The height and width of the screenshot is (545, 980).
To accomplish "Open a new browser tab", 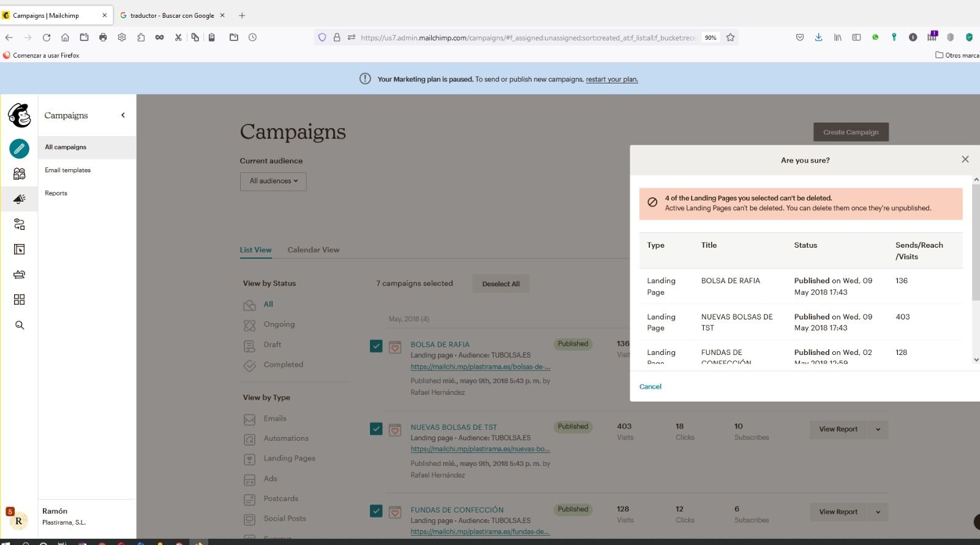I will pyautogui.click(x=242, y=15).
